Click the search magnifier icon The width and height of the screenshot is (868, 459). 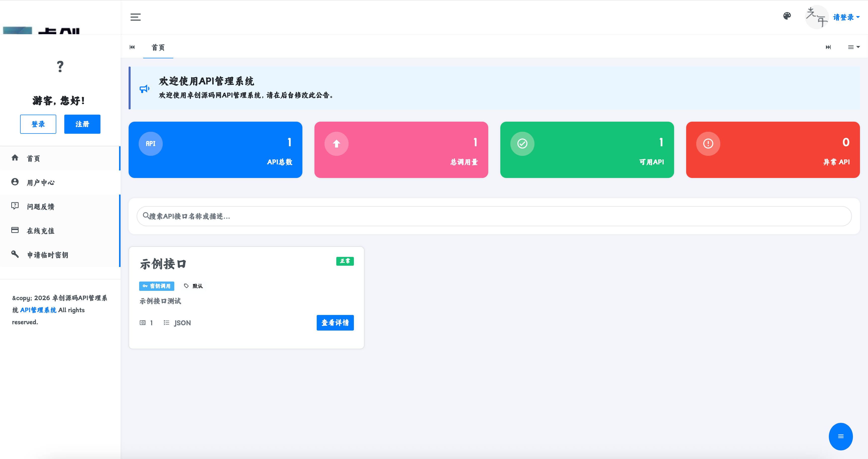[146, 215]
